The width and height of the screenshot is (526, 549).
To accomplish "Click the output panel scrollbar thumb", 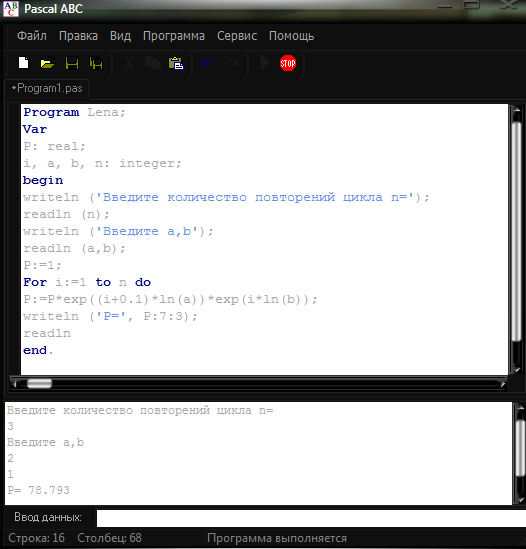I will [520, 449].
